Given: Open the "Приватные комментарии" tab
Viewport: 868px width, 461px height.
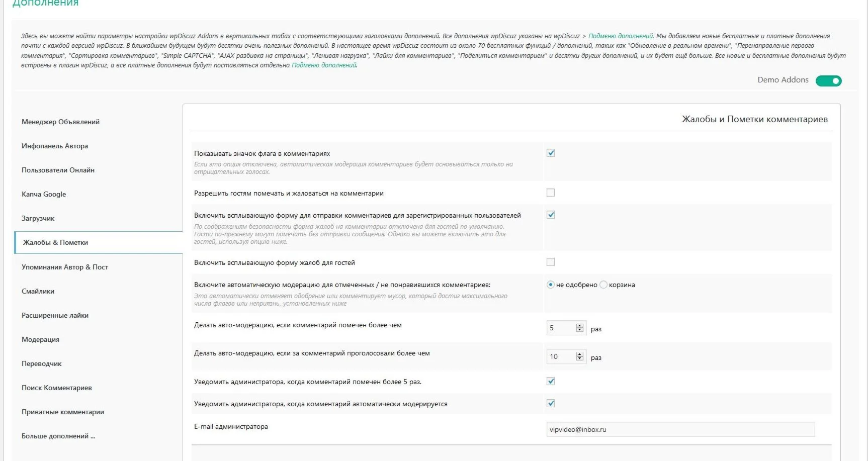Looking at the screenshot, I should pyautogui.click(x=63, y=412).
